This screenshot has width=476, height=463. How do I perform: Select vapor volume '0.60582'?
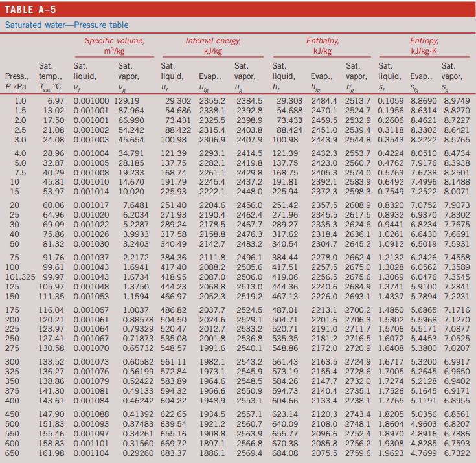pos(138,362)
